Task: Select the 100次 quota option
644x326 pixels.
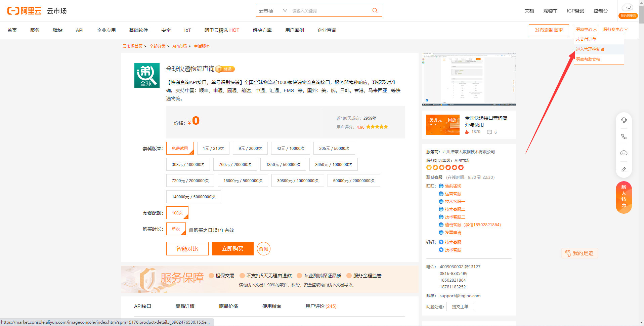Action: click(x=177, y=213)
